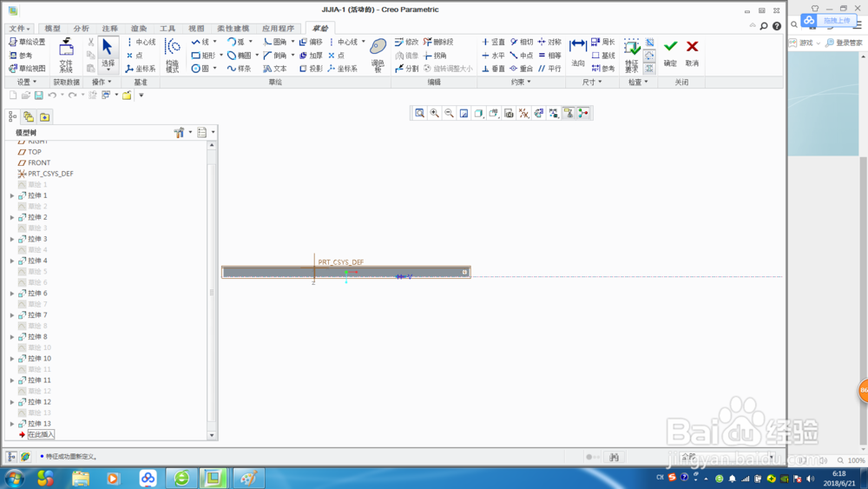Open the Rectangle (矩形) type dropdown arrow
Screen dimensions: 868x489
pyautogui.click(x=220, y=56)
